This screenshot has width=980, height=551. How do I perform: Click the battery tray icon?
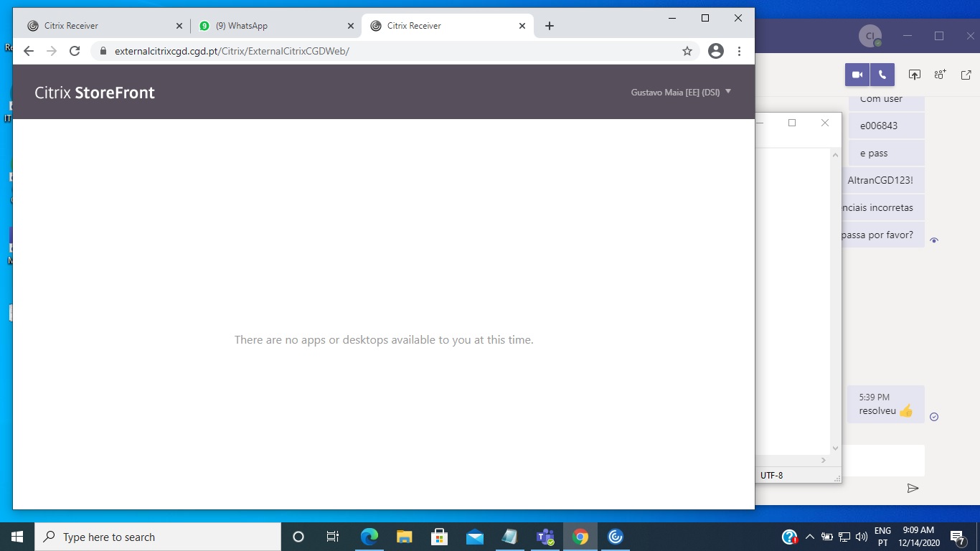(827, 537)
